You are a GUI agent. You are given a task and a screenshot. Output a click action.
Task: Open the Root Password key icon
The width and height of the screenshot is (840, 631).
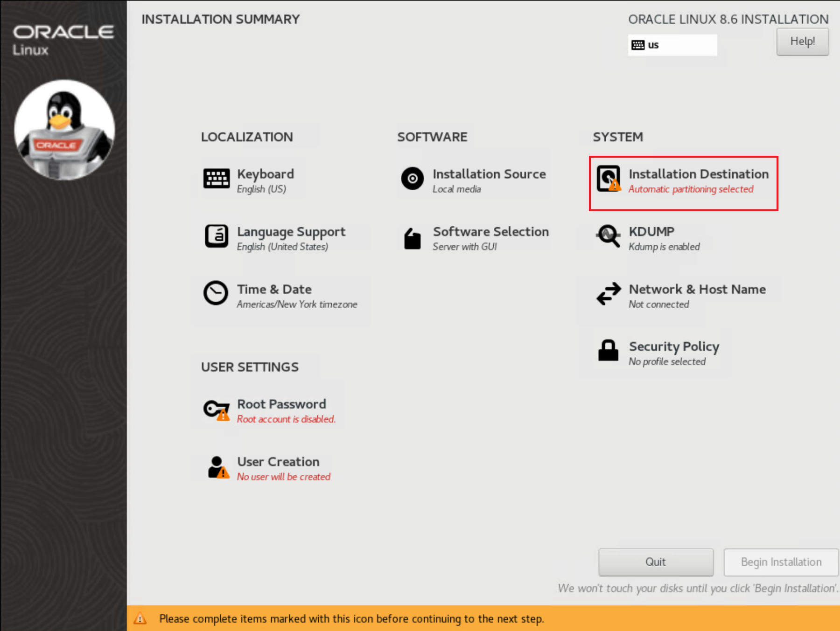coord(217,410)
